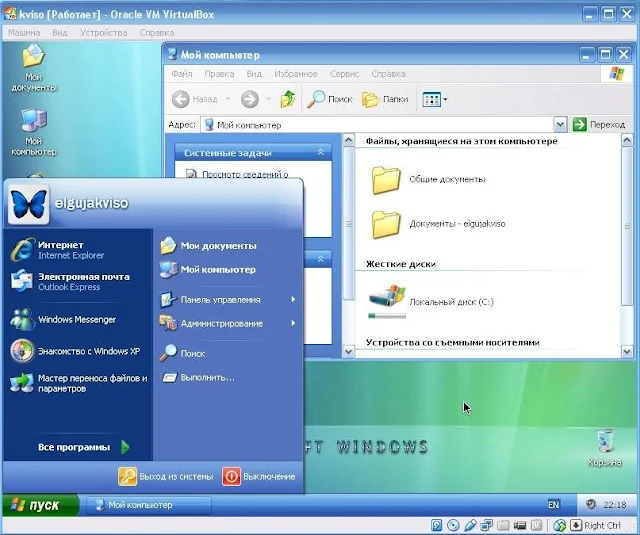Open Мой компьютер in Start menu
This screenshot has height=535, width=640.
207,269
